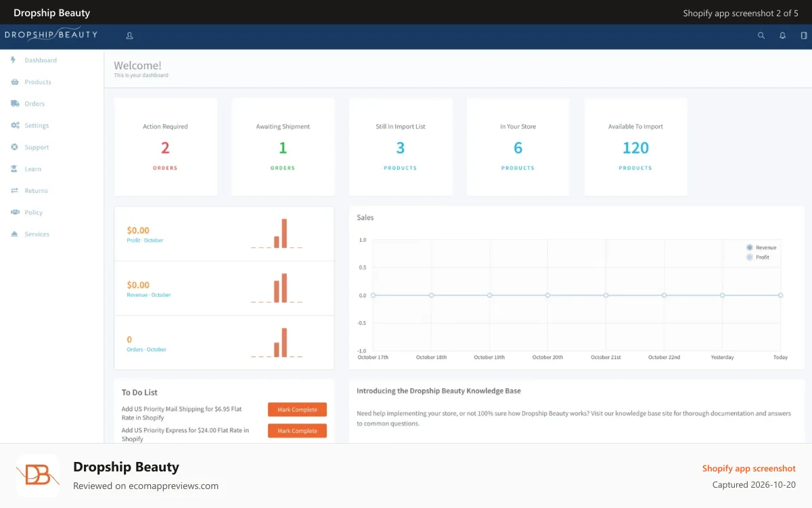The image size is (812, 508).
Task: Open the Available To Import card
Action: (x=635, y=147)
